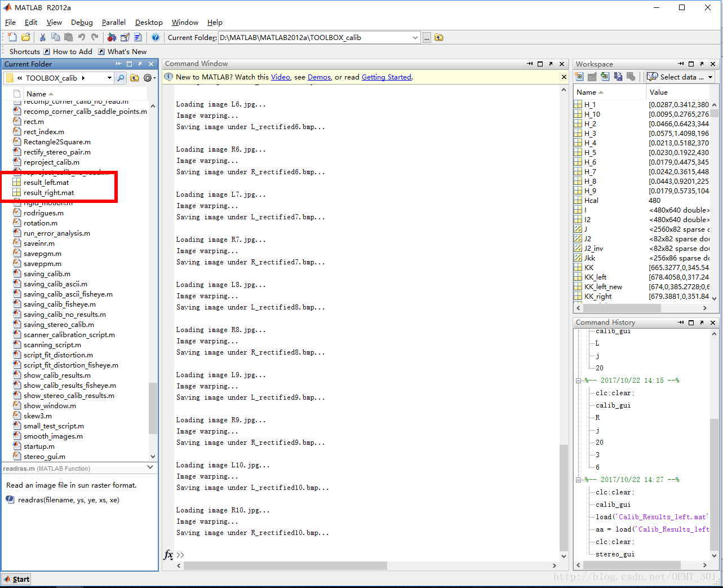The image size is (723, 588).
Task: Open the Edit menu
Action: pyautogui.click(x=31, y=23)
